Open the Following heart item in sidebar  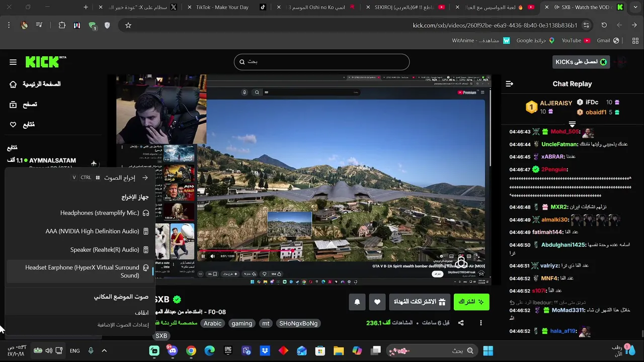point(23,124)
